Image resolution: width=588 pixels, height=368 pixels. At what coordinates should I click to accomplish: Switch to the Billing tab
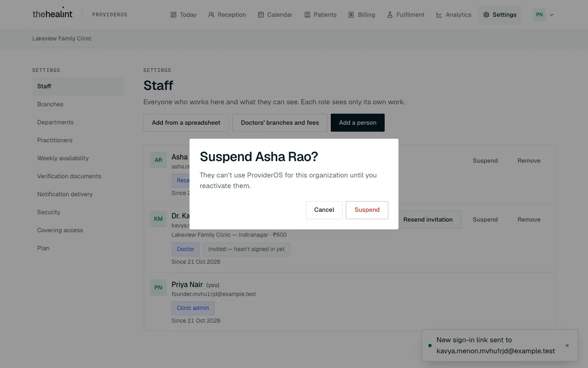click(x=362, y=15)
